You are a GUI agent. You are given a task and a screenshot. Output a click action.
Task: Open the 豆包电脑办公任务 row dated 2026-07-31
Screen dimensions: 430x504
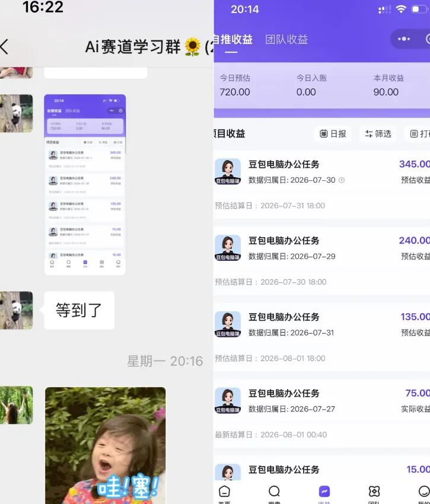coord(321,337)
